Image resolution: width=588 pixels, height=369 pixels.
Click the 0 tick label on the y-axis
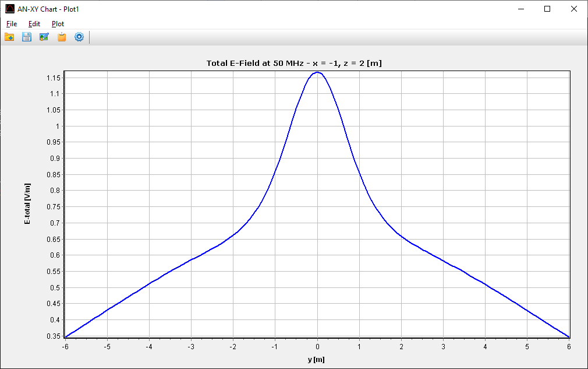(317, 346)
